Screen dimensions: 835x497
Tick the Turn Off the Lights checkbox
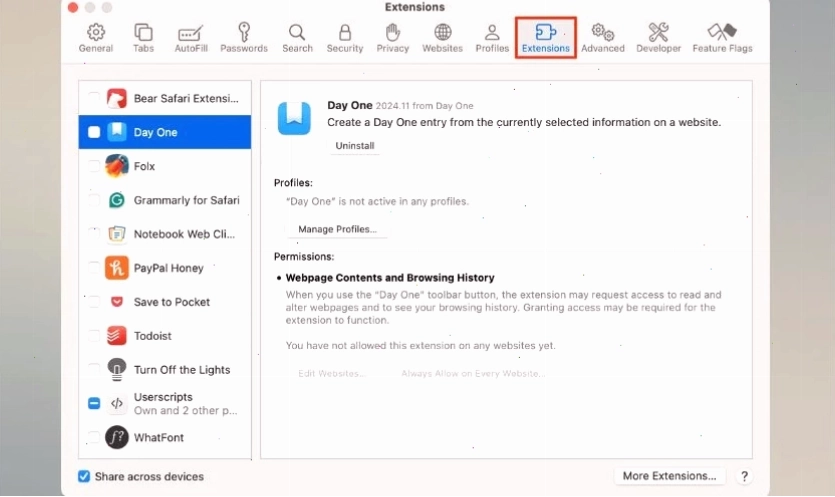[x=94, y=370]
